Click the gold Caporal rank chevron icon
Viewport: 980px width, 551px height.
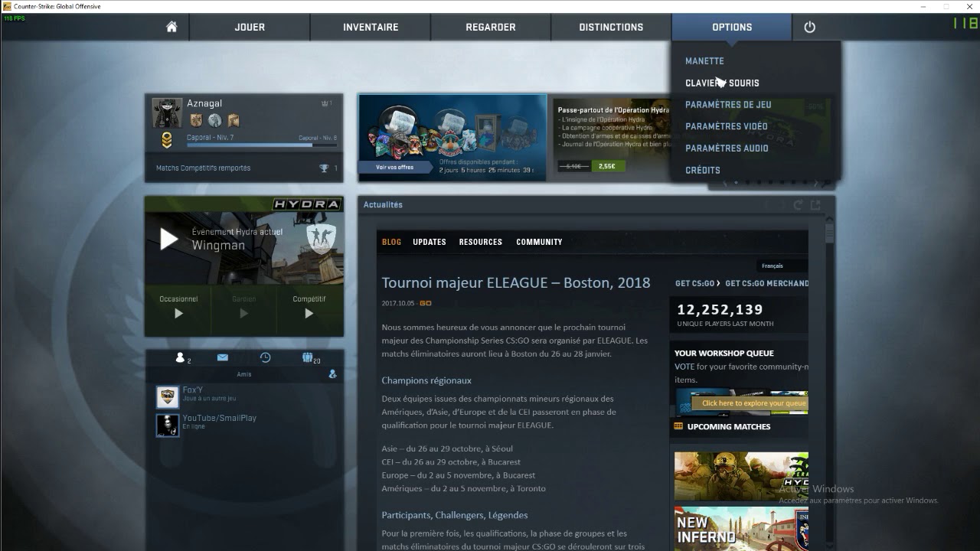click(x=166, y=140)
